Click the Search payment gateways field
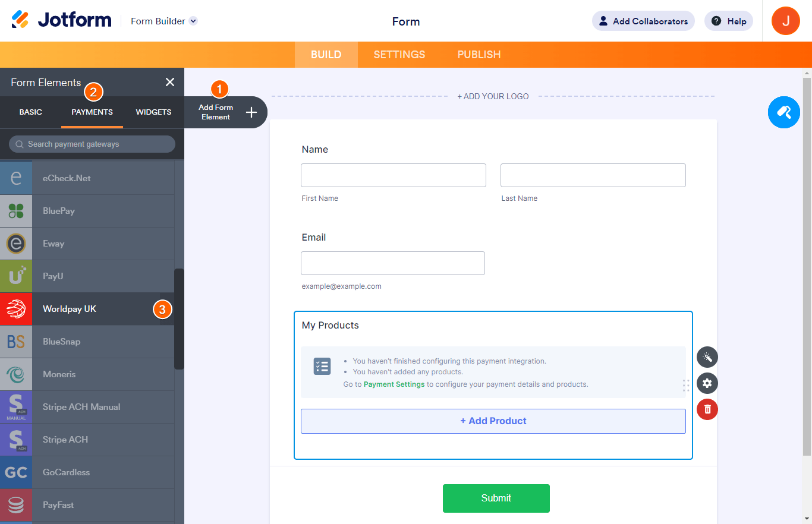 coord(92,144)
